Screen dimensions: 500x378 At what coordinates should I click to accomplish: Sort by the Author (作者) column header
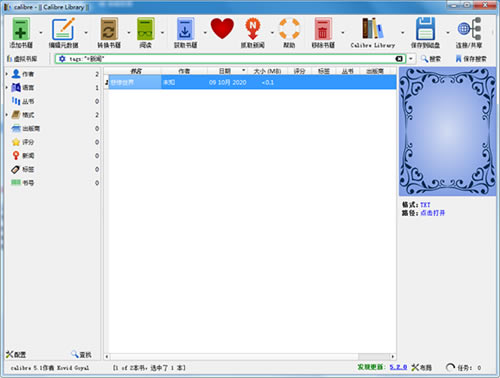pyautogui.click(x=184, y=71)
